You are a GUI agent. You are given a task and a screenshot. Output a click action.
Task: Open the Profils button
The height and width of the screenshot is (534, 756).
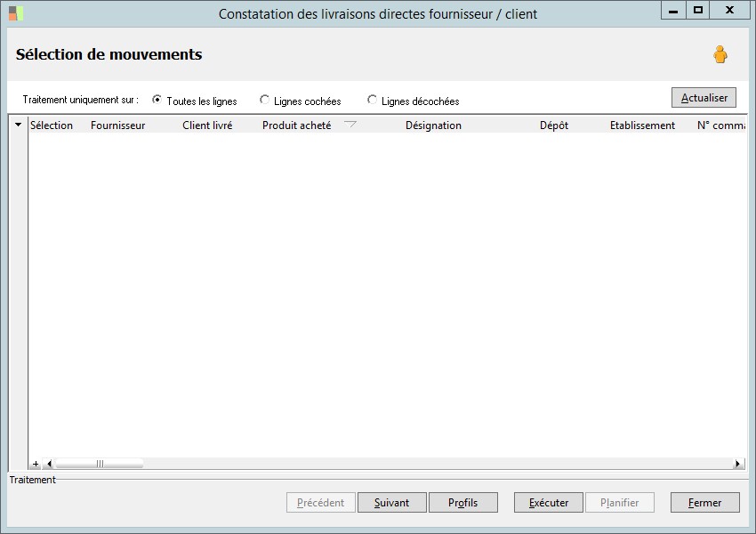[x=462, y=503]
